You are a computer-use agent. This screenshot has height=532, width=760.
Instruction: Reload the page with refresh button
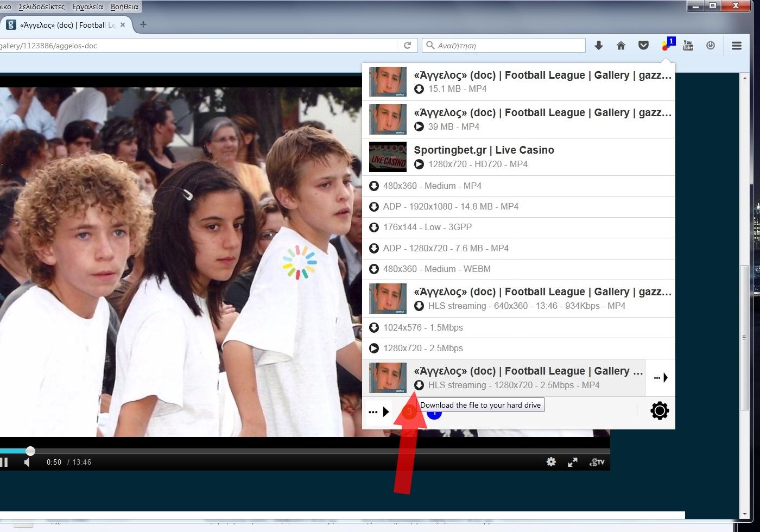point(407,46)
